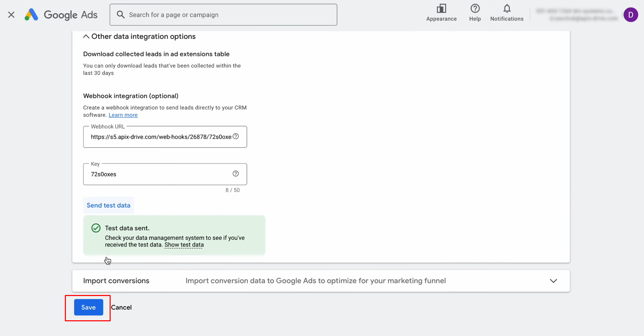Viewport: 644px width, 336px height.
Task: Click the Test data sent checkmark
Action: click(96, 228)
